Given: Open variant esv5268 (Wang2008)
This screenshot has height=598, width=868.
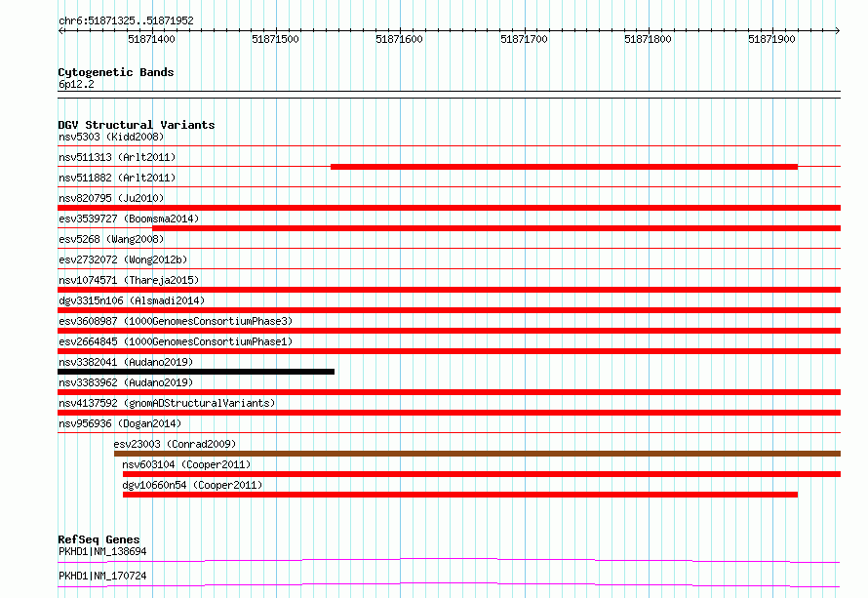Looking at the screenshot, I should tap(111, 239).
